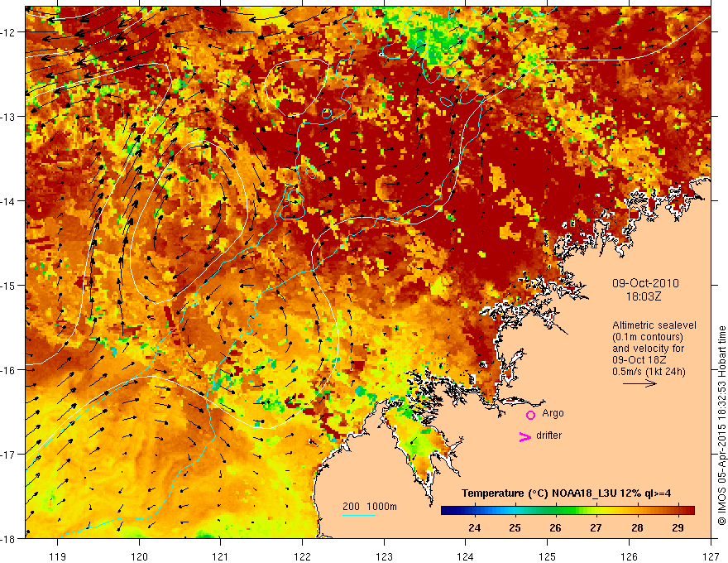The image size is (728, 563).
Task: Click the latitude axis label -17
Action: tap(8, 454)
